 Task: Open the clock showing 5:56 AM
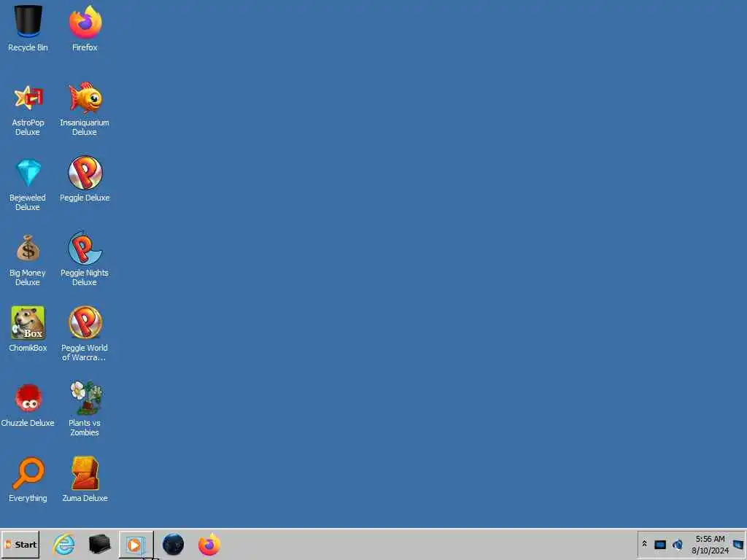(x=710, y=539)
